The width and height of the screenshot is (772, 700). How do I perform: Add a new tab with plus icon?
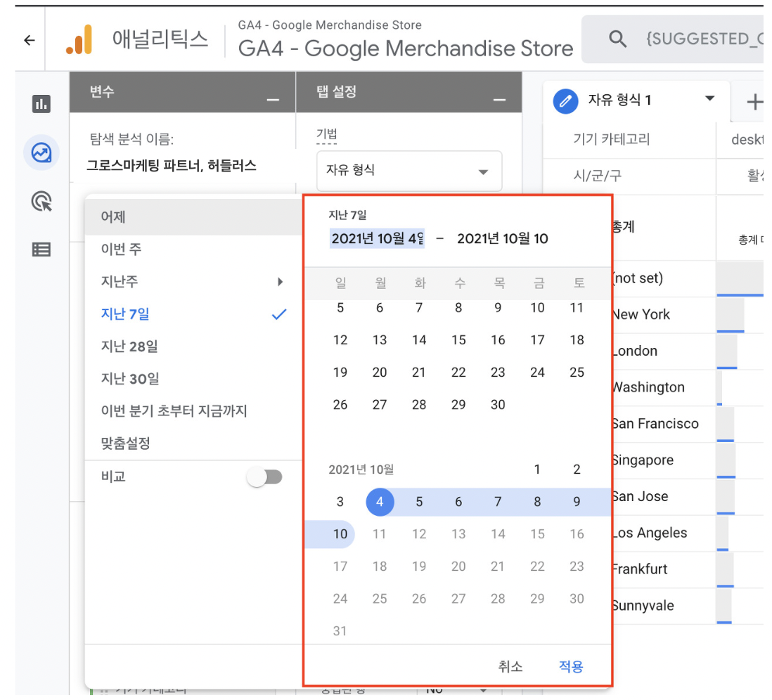pyautogui.click(x=754, y=103)
